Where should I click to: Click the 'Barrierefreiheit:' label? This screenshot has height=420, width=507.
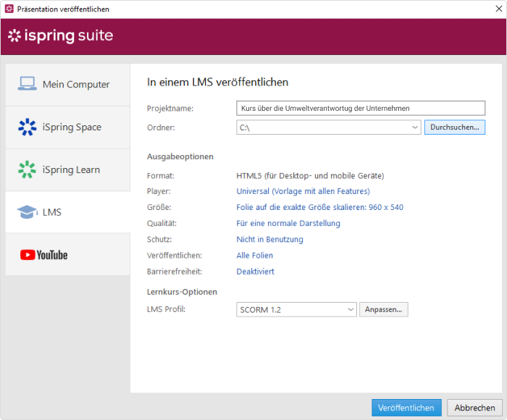[175, 272]
